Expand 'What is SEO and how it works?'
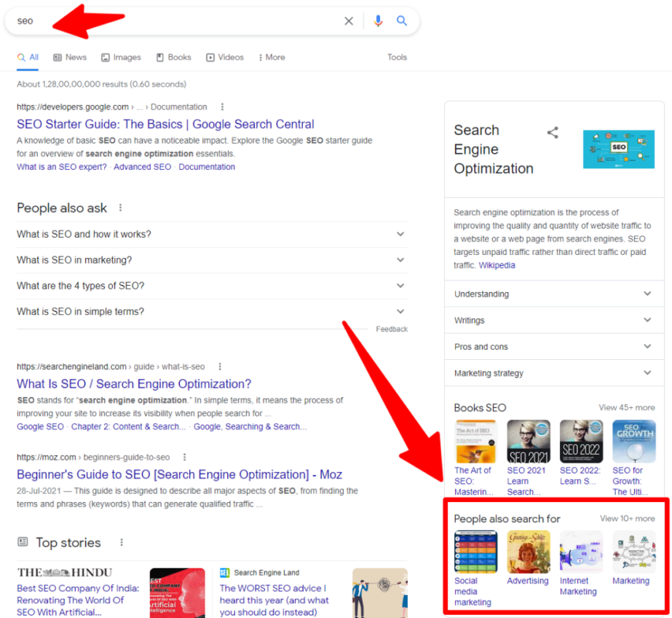 [212, 234]
